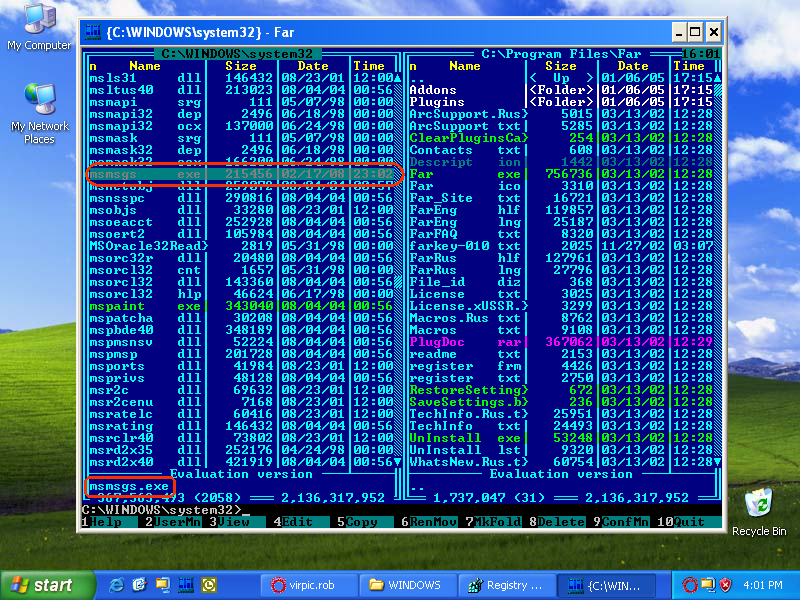Image resolution: width=800 pixels, height=600 pixels.
Task: Launch Internet Explorer from quick launch
Action: [116, 585]
